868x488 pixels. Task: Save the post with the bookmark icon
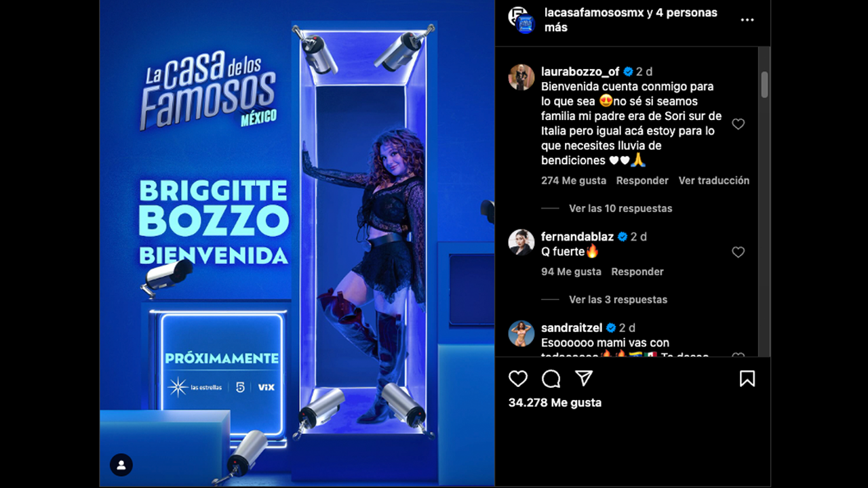click(747, 378)
